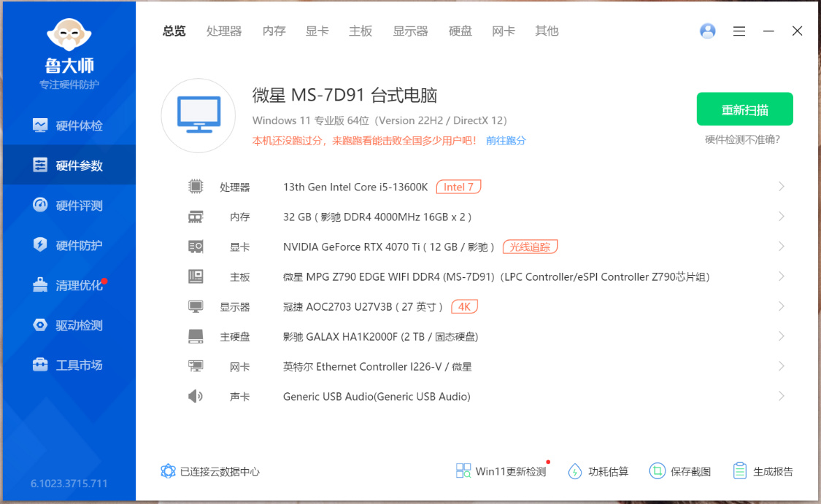Viewport: 821px width, 504px height.
Task: Switch to the 硬盘 tab
Action: [x=460, y=31]
